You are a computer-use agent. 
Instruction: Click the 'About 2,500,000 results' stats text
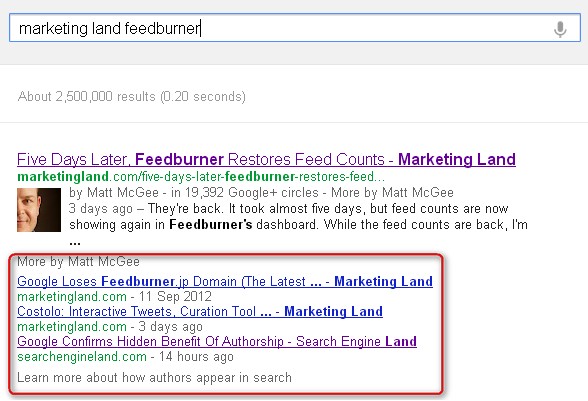132,96
